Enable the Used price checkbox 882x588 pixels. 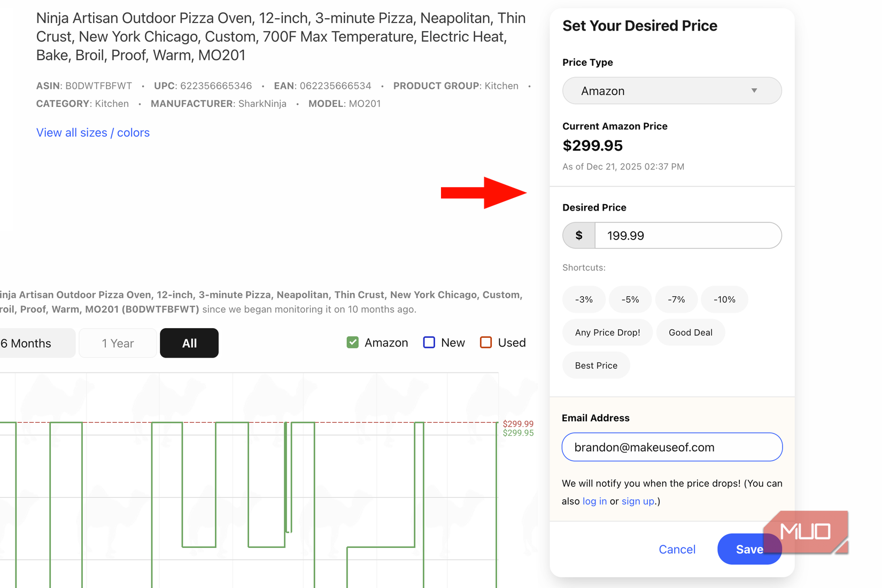click(x=485, y=342)
